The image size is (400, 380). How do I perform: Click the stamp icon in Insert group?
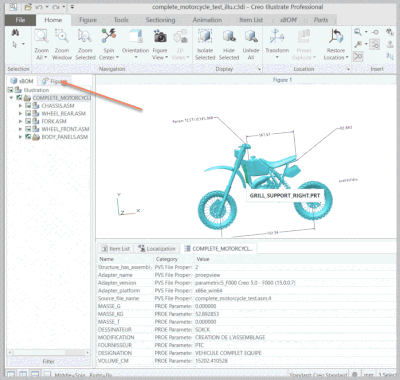390,44
